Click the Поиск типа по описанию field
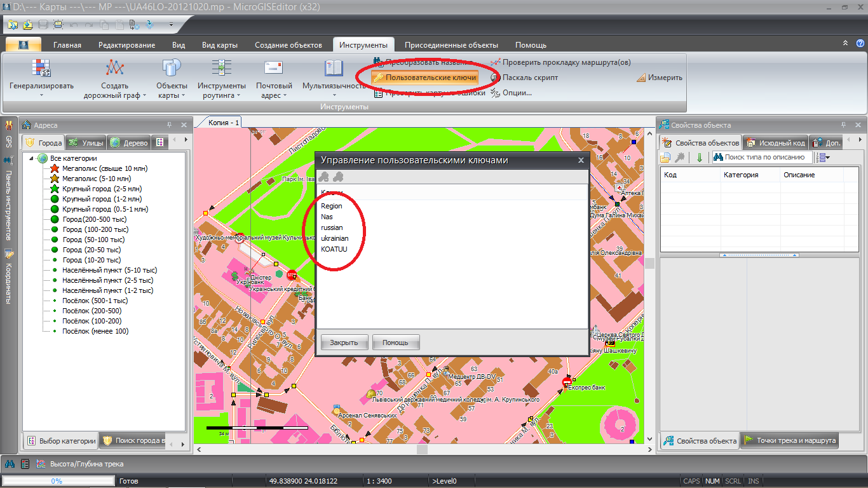868x488 pixels. [x=761, y=157]
